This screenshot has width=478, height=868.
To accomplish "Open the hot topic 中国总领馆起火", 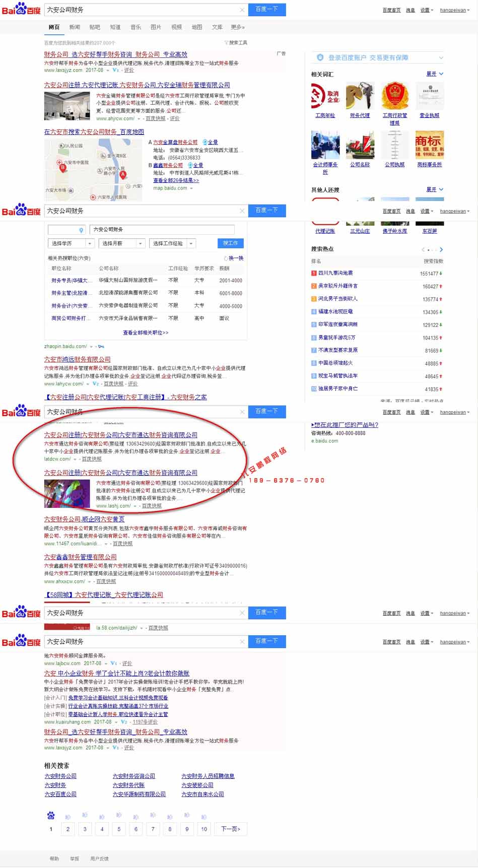I will coord(335,363).
